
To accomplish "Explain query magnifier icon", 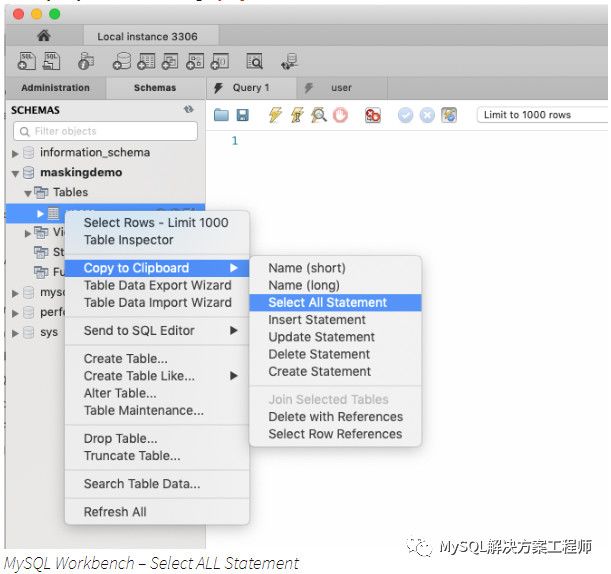I will [318, 115].
